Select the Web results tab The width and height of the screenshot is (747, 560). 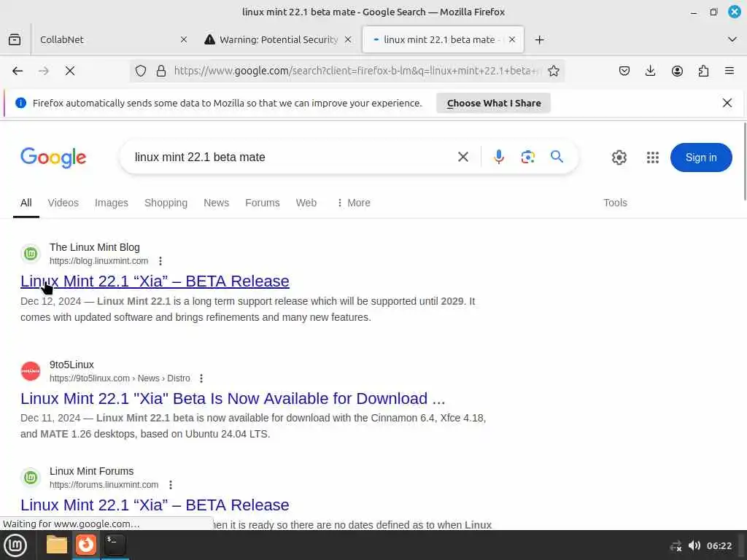[x=306, y=203]
